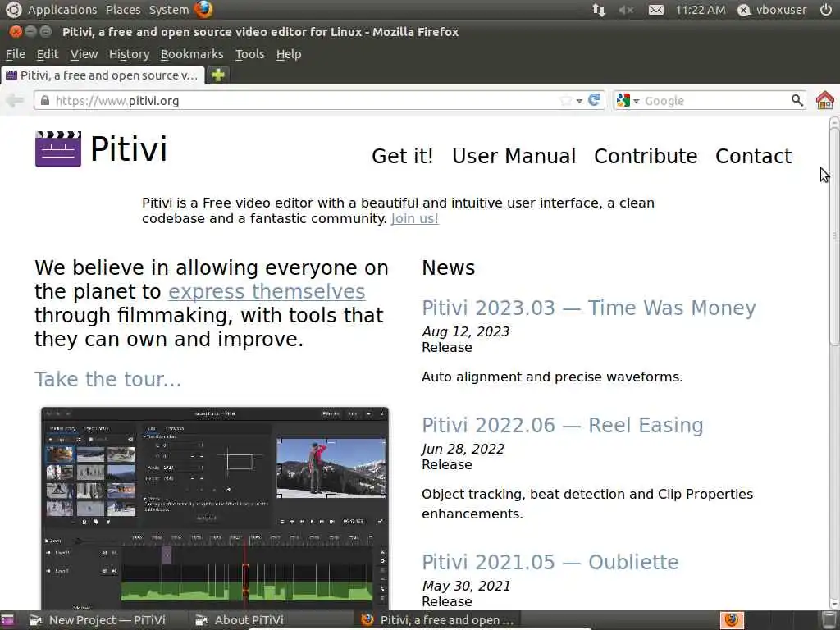Click the Jun 28, 2022 date

click(463, 449)
